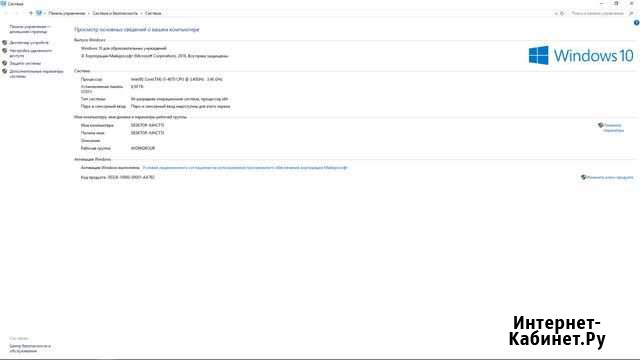Open Security and Maintenance link at bottom
This screenshot has width=640, height=360.
[x=30, y=348]
